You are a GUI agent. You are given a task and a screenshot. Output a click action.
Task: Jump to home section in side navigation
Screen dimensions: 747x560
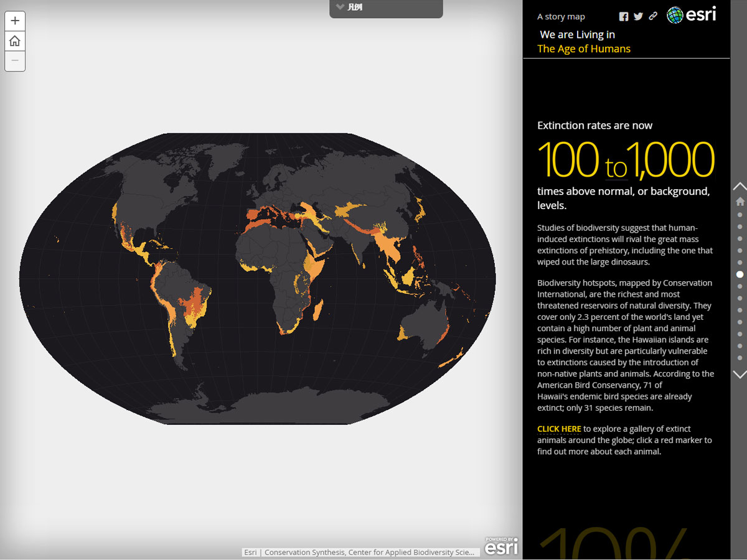coord(740,202)
